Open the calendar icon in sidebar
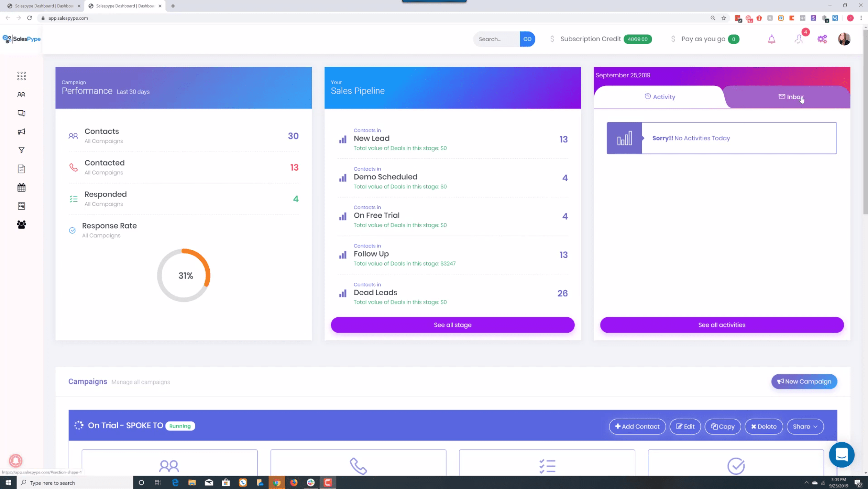Image resolution: width=868 pixels, height=489 pixels. point(21,188)
